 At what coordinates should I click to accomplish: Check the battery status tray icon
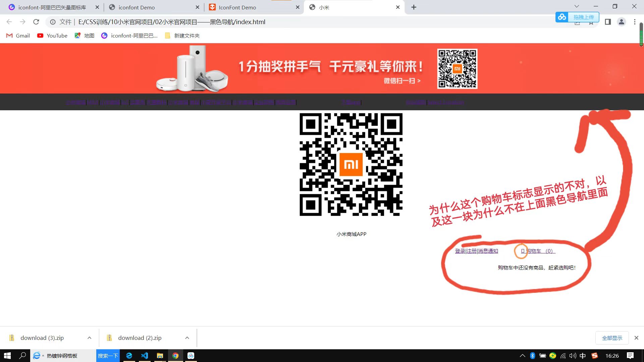542,356
